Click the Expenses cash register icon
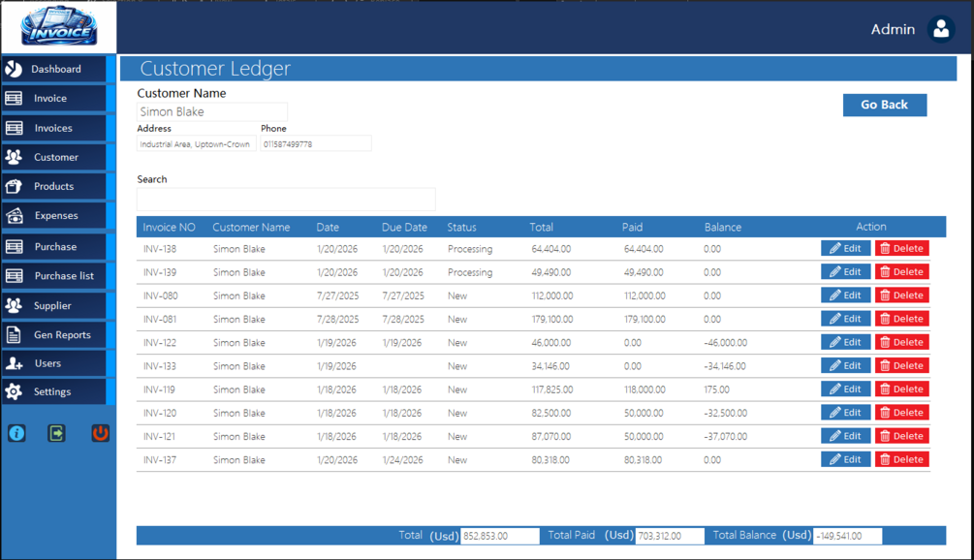This screenshot has width=974, height=560. click(14, 215)
